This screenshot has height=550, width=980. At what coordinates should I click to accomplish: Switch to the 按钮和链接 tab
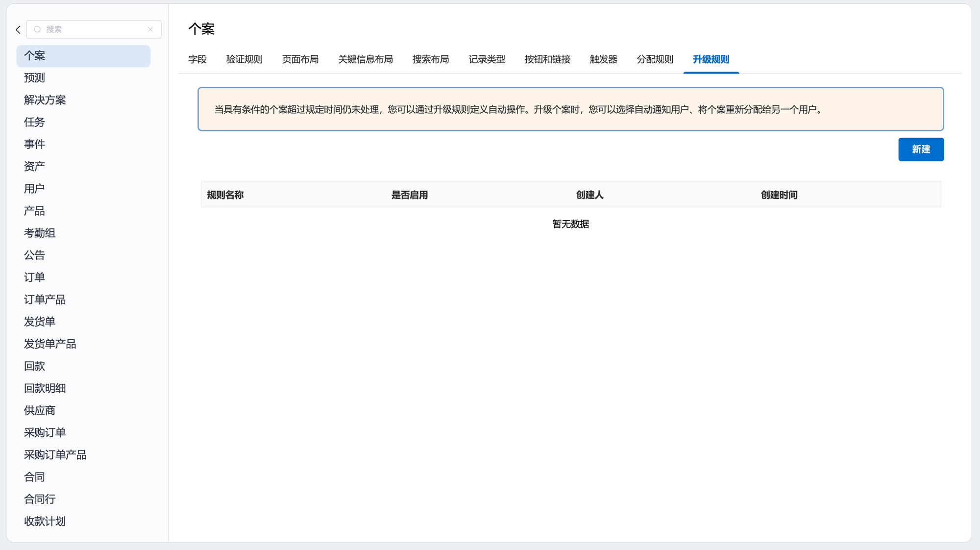point(547,59)
